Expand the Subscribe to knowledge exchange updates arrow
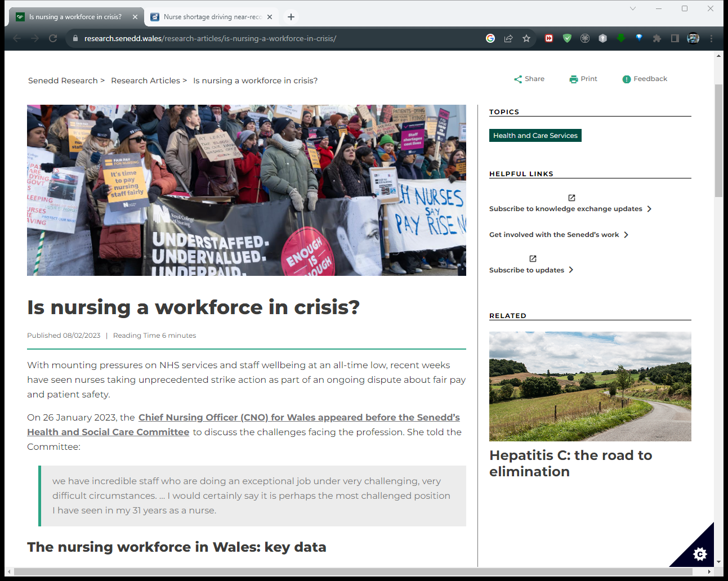Image resolution: width=728 pixels, height=581 pixels. pos(649,209)
